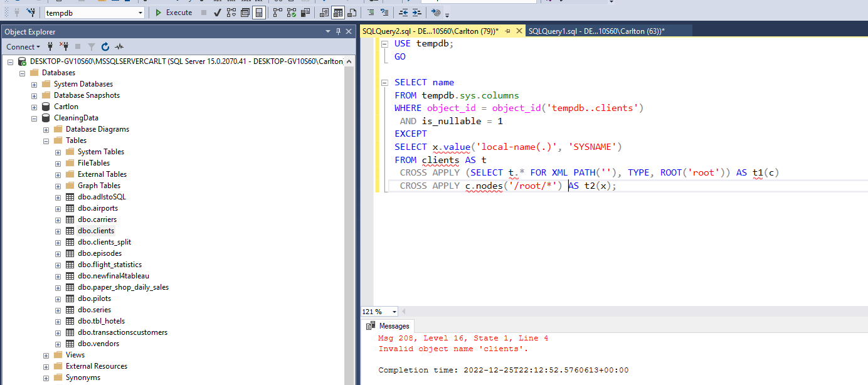Screen dimensions: 868x385
Task: Click Change Connection icon in SQL toolbar
Action: coord(31,13)
